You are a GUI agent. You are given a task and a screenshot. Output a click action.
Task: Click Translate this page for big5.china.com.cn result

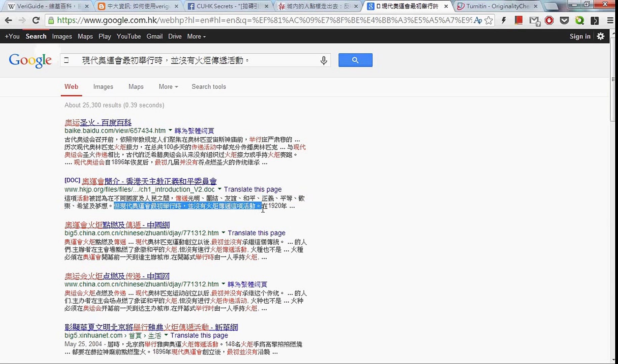[x=257, y=233]
